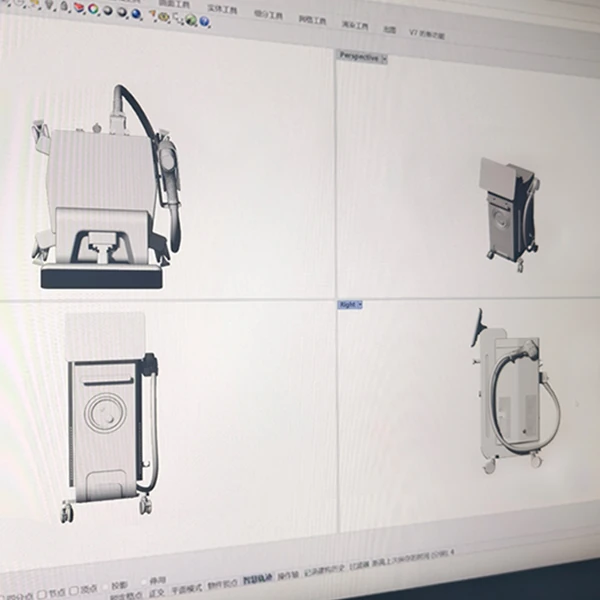600x600 pixels.
Task: Open the Perspective viewport dropdown arrow
Action: point(384,58)
